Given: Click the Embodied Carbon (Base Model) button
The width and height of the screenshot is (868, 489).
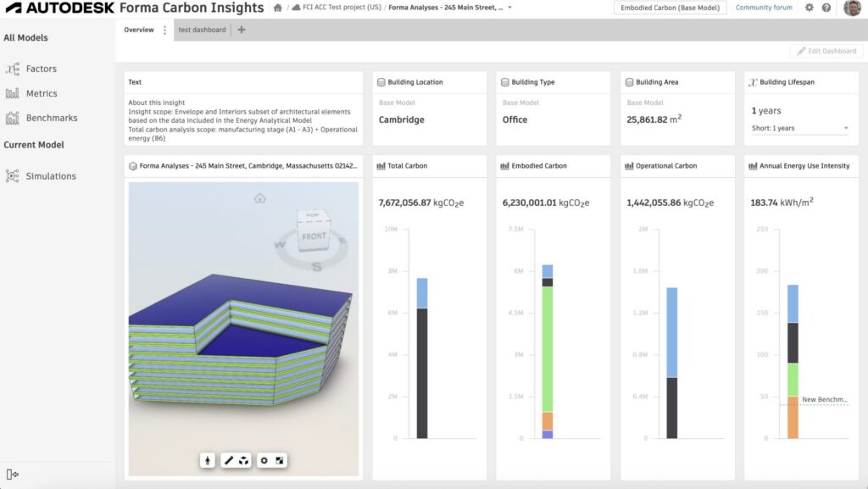Looking at the screenshot, I should [670, 8].
